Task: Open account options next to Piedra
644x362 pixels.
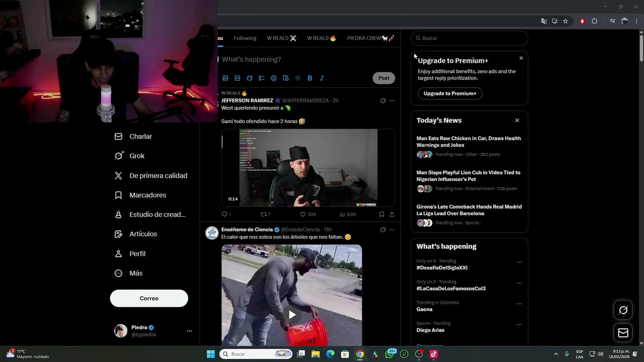Action: tap(190, 331)
